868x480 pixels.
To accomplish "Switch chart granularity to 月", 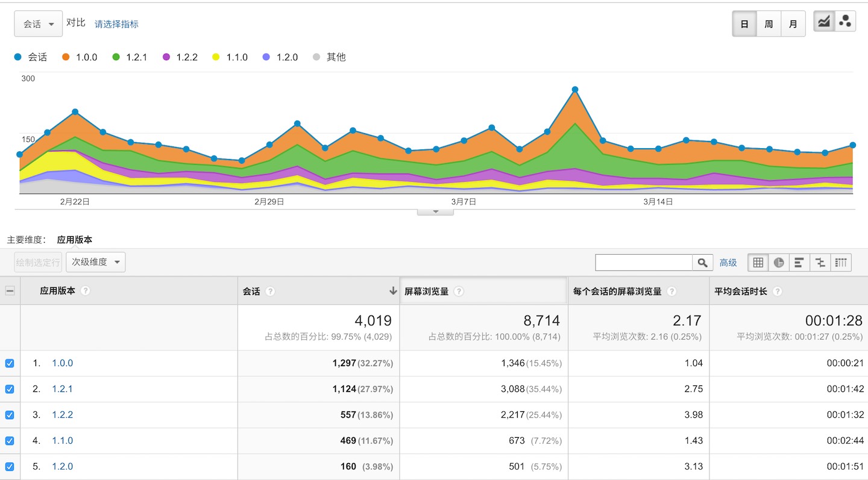I will (793, 24).
